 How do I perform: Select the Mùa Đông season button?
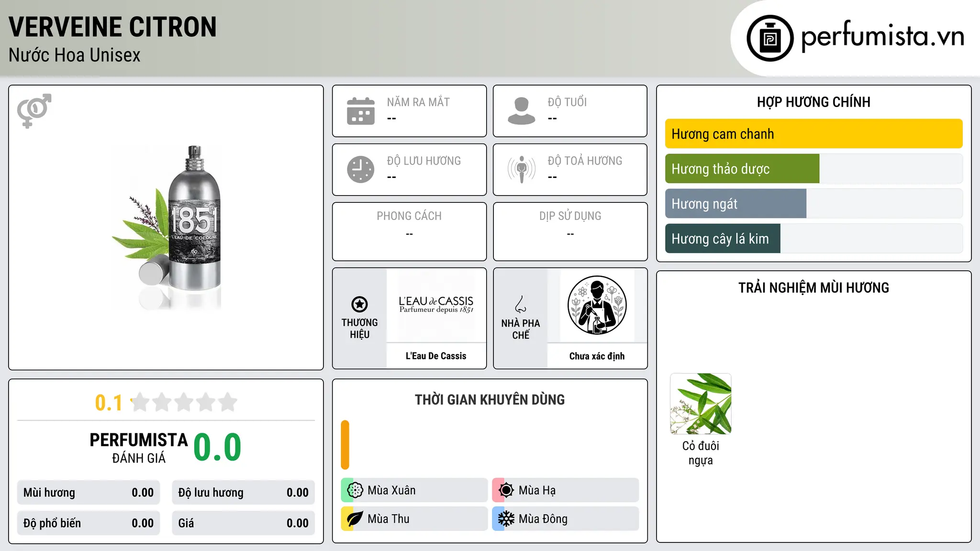(565, 519)
